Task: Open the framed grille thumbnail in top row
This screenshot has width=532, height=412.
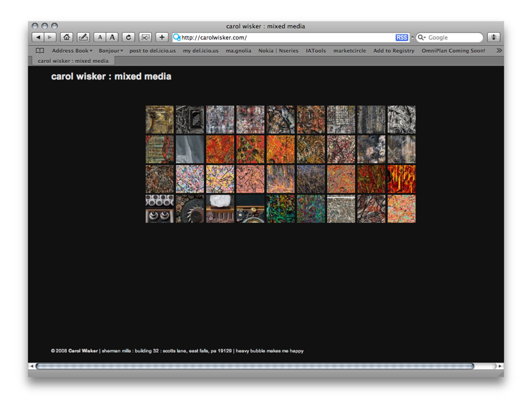Action: (190, 119)
